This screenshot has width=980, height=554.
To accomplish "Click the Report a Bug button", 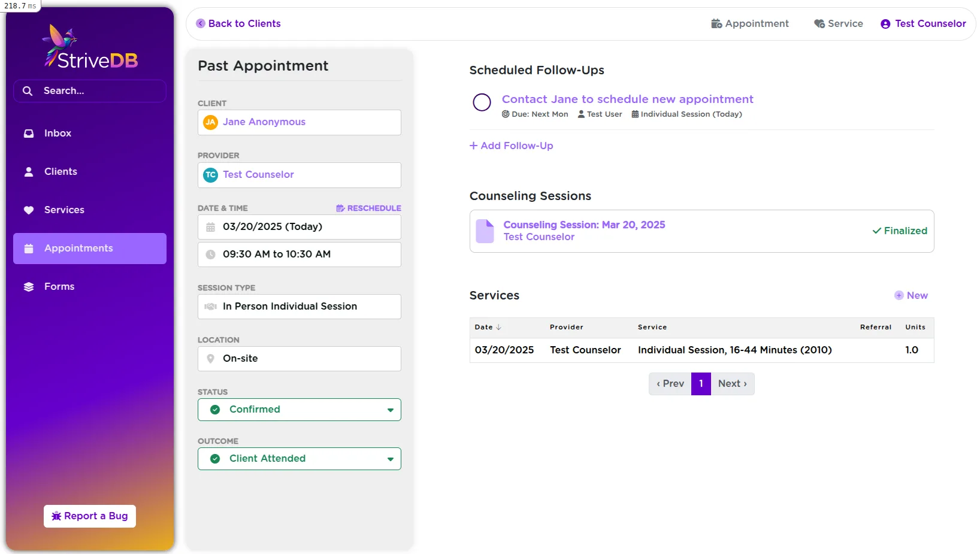I will [x=89, y=516].
